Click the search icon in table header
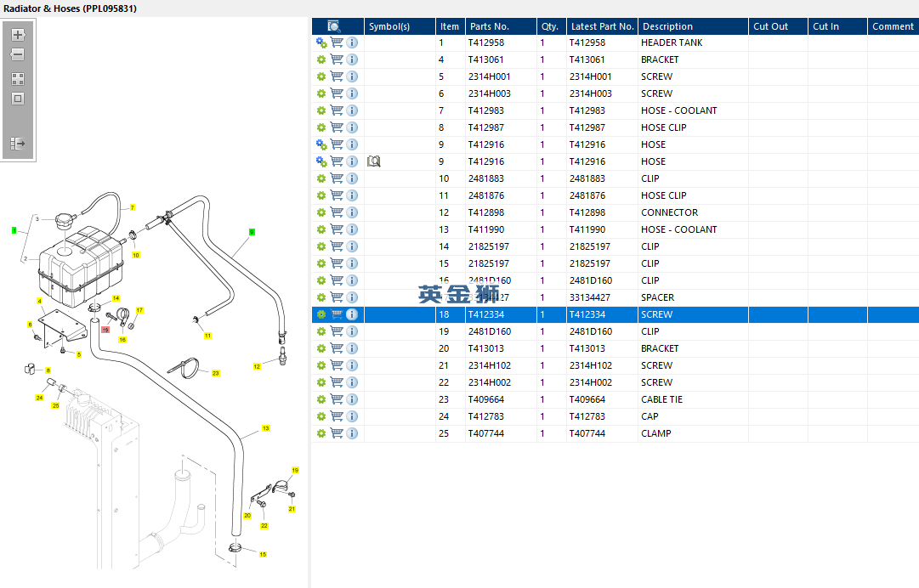919x588 pixels. (333, 26)
